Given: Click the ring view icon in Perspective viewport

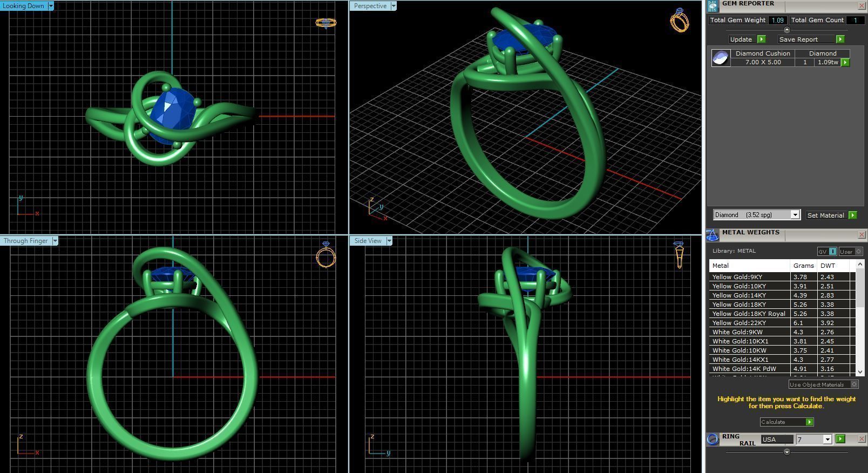Looking at the screenshot, I should click(x=680, y=20).
